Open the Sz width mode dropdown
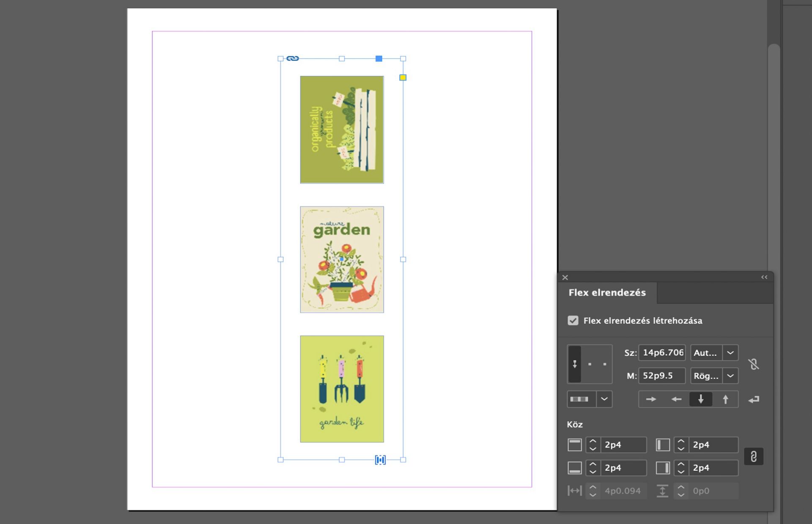This screenshot has width=812, height=524. pyautogui.click(x=730, y=353)
